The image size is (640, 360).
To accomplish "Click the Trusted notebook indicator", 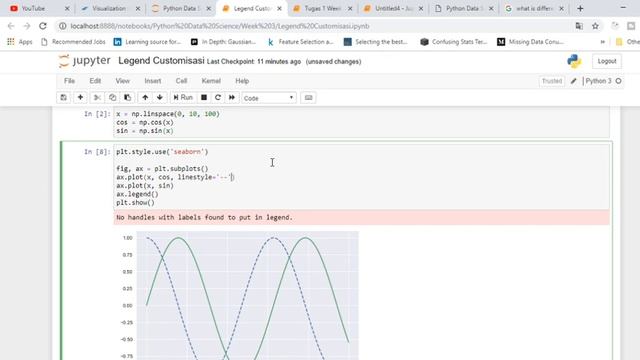I will point(552,81).
